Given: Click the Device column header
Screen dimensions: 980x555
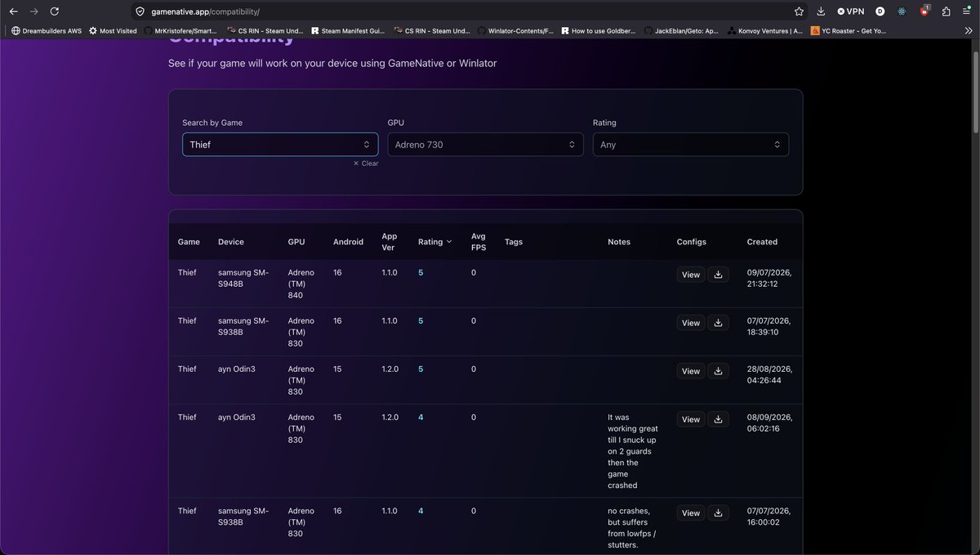Looking at the screenshot, I should tap(231, 242).
